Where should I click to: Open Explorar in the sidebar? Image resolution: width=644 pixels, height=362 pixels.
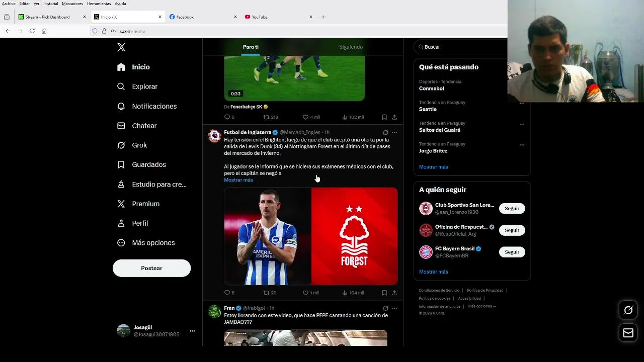pos(137,86)
